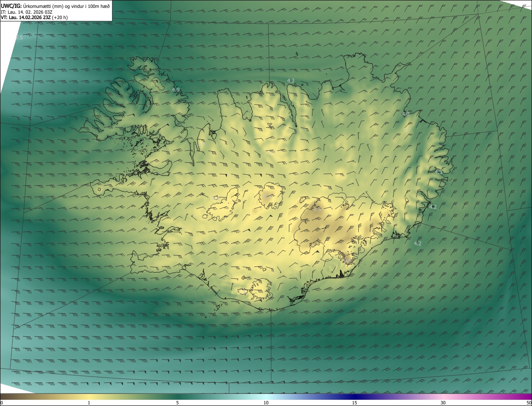Viewport: 532px width, 406px height.
Task: Click the colorbar tick label 5
Action: pos(177,403)
